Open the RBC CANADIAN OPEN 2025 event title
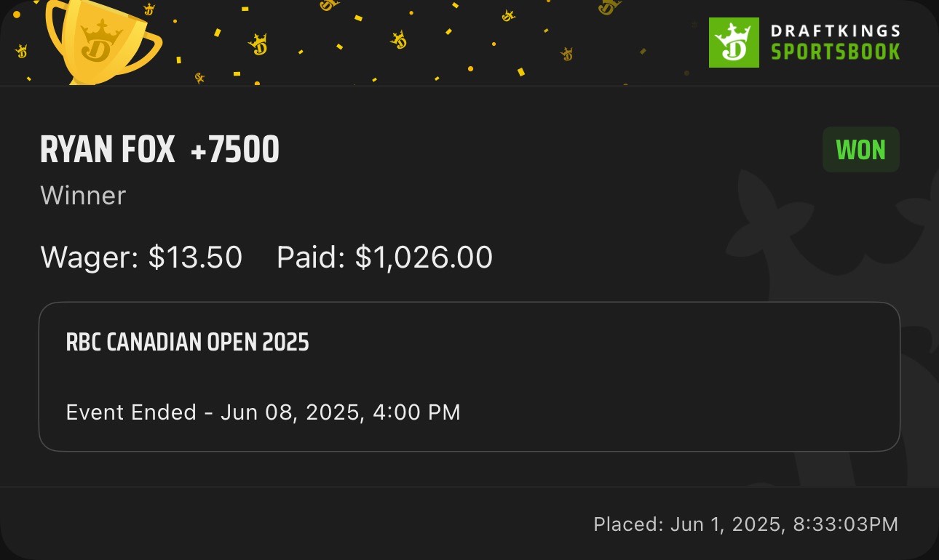 pos(187,342)
